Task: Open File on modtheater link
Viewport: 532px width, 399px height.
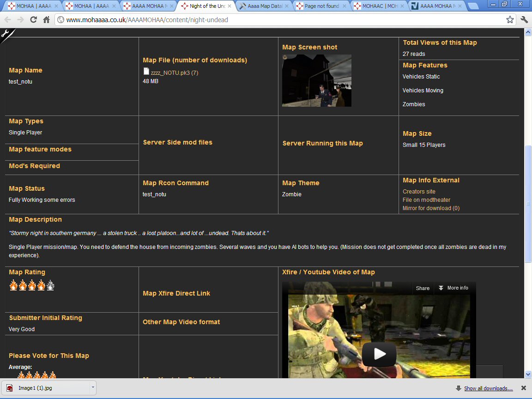Action: [426, 200]
